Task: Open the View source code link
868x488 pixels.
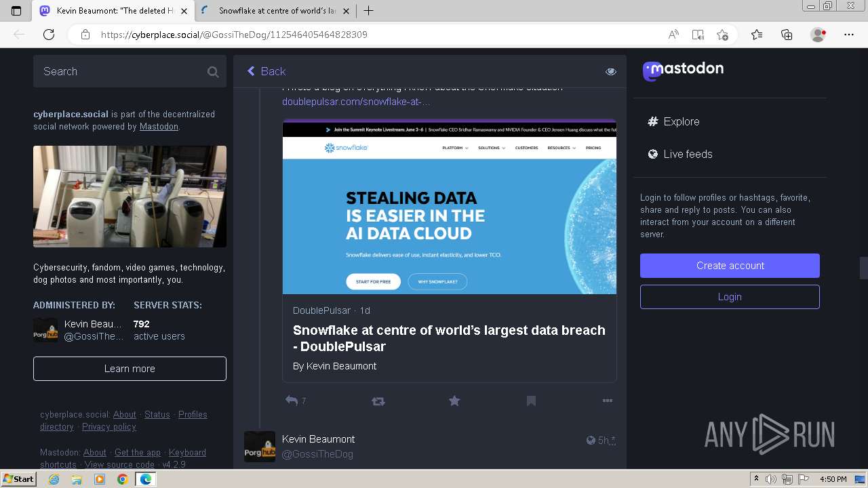Action: [x=119, y=465]
